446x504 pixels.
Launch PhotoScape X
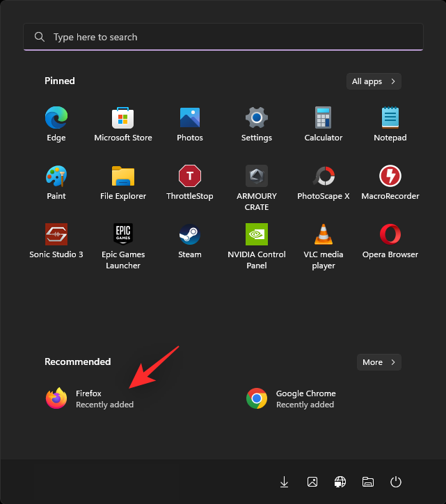(324, 182)
